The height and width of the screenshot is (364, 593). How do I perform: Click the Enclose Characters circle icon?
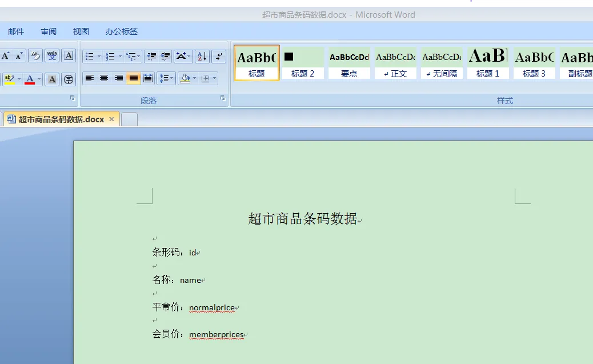point(69,79)
